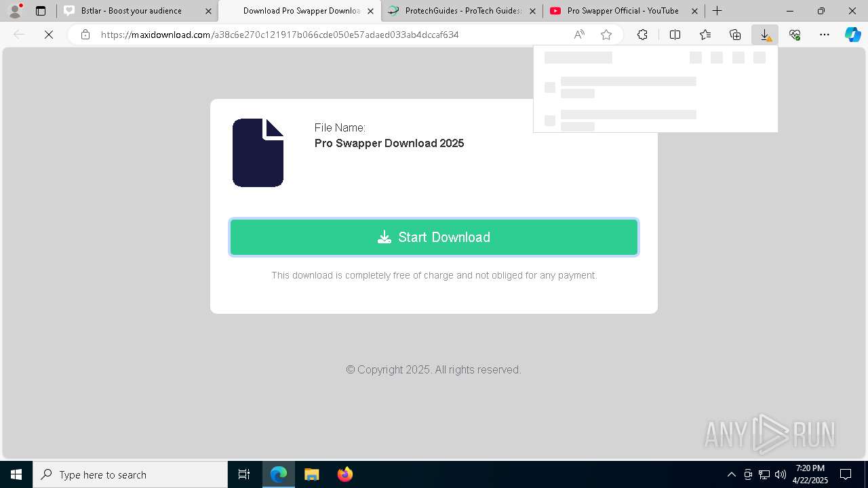Switch to the Download Pro Swapper tab
Screen dimensions: 868x488
[301, 11]
